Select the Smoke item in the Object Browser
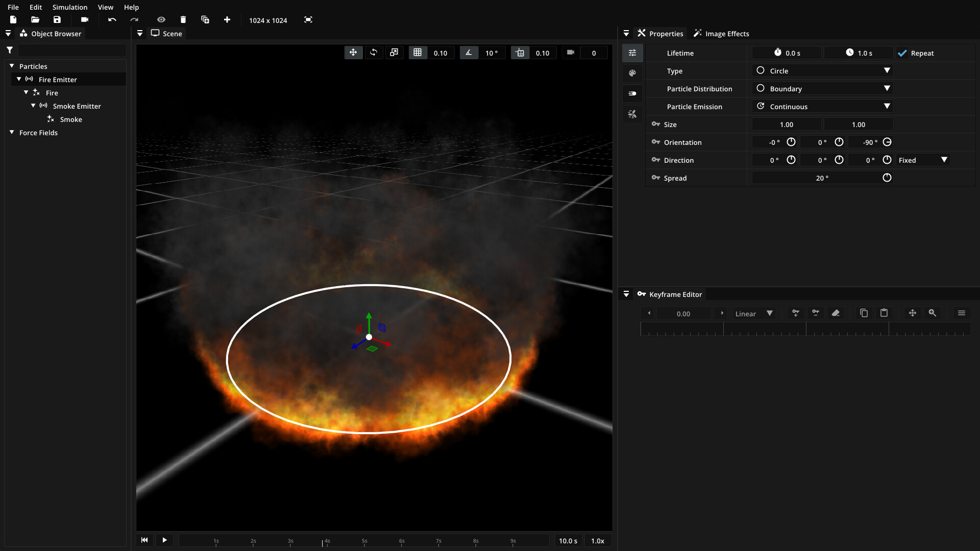The height and width of the screenshot is (551, 980). [71, 119]
